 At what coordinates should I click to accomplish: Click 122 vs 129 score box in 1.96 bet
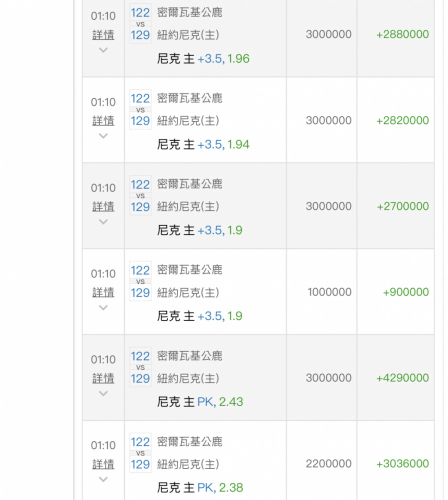click(140, 24)
